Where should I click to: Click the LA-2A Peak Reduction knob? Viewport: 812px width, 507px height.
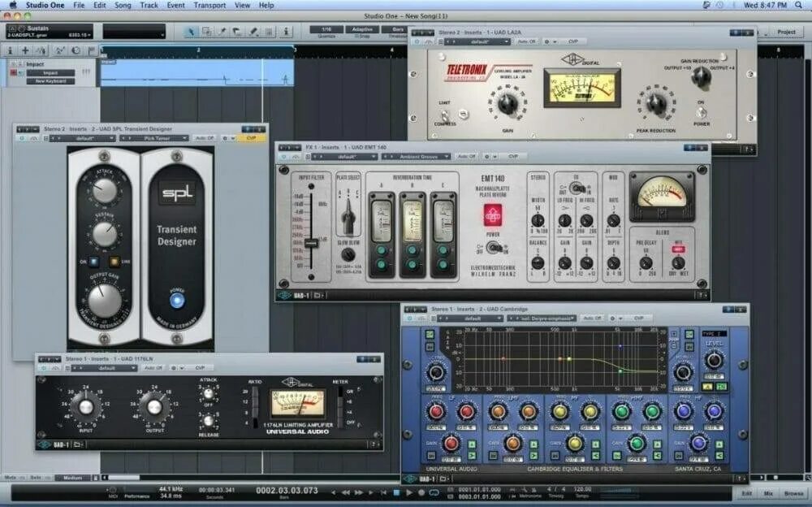pyautogui.click(x=656, y=104)
